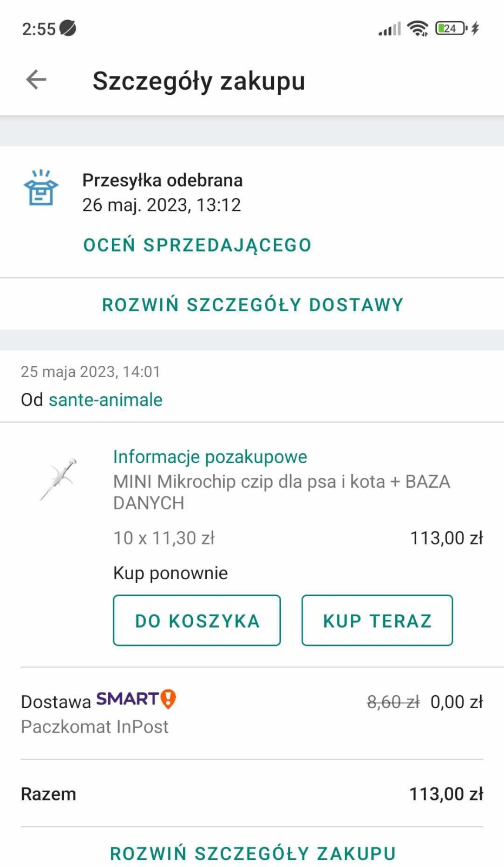Open the MINI Mikrochip product title

coord(282,492)
